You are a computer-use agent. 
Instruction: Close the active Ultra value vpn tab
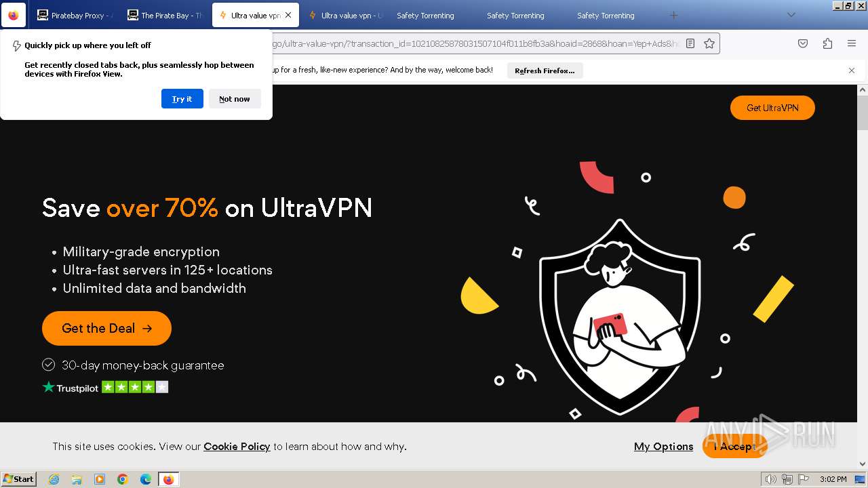pyautogui.click(x=288, y=15)
